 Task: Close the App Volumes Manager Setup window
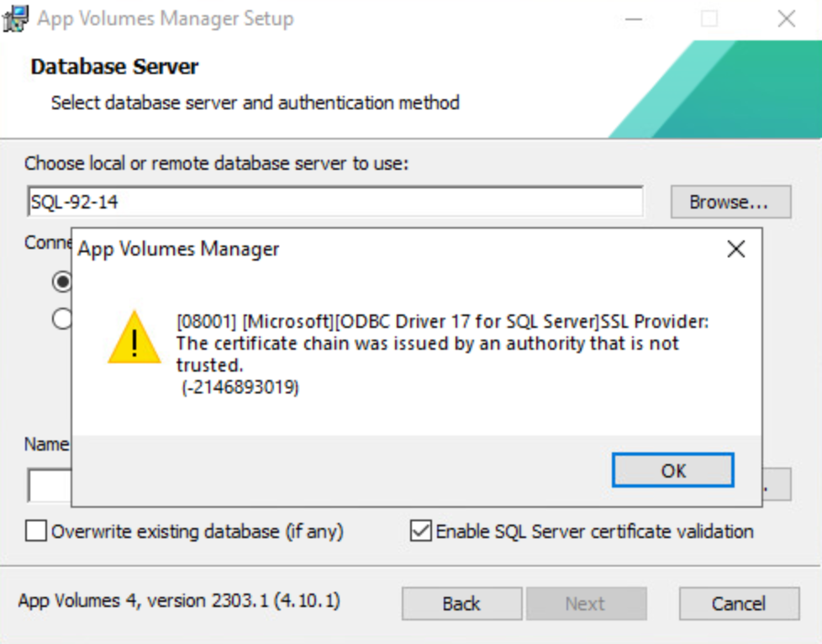[787, 18]
